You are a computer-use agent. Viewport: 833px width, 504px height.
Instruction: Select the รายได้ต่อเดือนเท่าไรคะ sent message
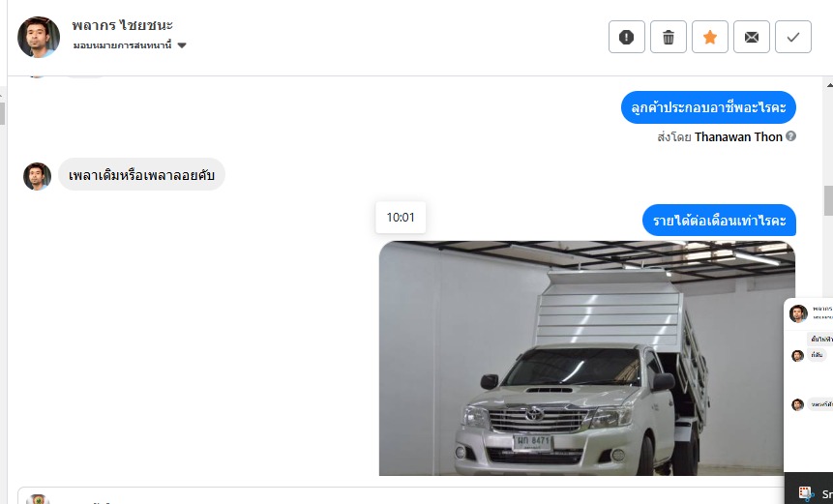coord(719,221)
